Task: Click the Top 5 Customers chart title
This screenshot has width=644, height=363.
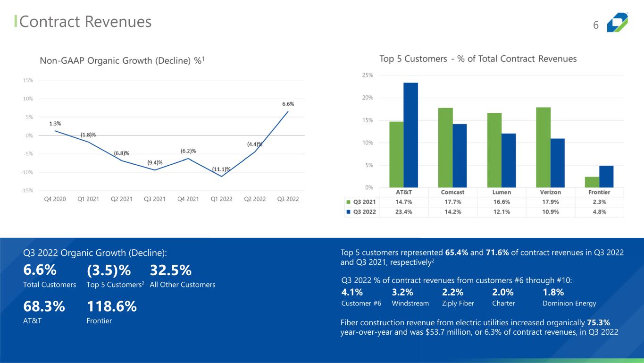Action: coord(478,59)
